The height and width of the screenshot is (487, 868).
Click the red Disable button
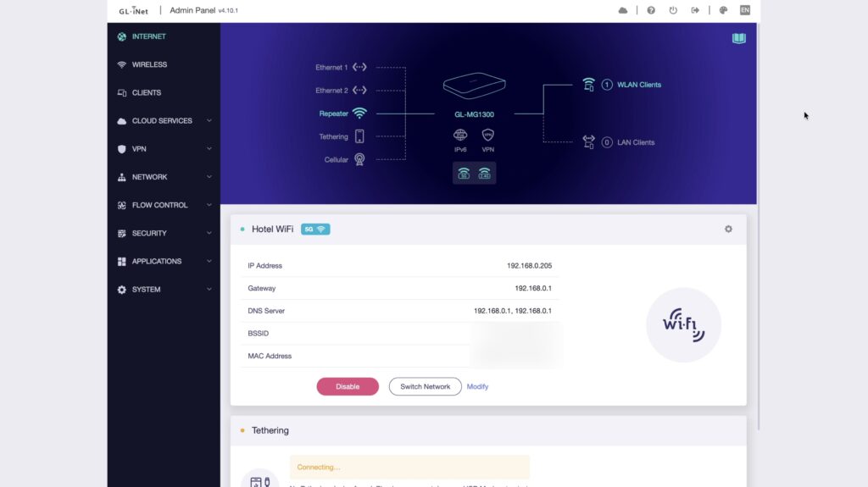click(x=348, y=386)
